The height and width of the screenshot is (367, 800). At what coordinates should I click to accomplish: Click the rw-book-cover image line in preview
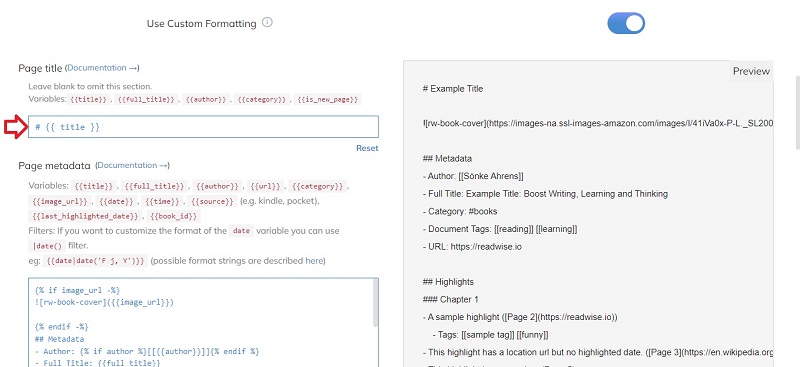597,124
